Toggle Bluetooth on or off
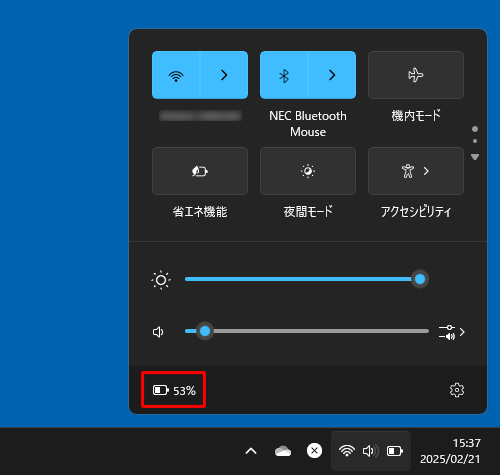Image resolution: width=500 pixels, height=475 pixels. click(x=284, y=75)
